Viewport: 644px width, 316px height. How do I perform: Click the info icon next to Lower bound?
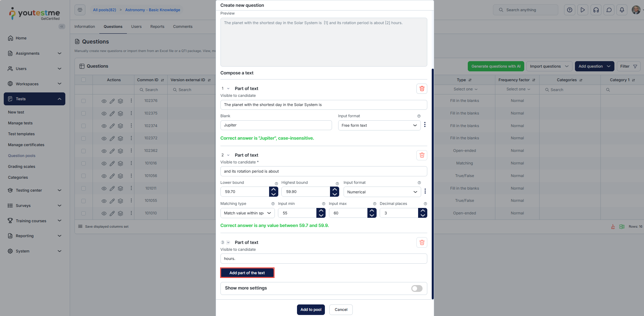(x=276, y=183)
